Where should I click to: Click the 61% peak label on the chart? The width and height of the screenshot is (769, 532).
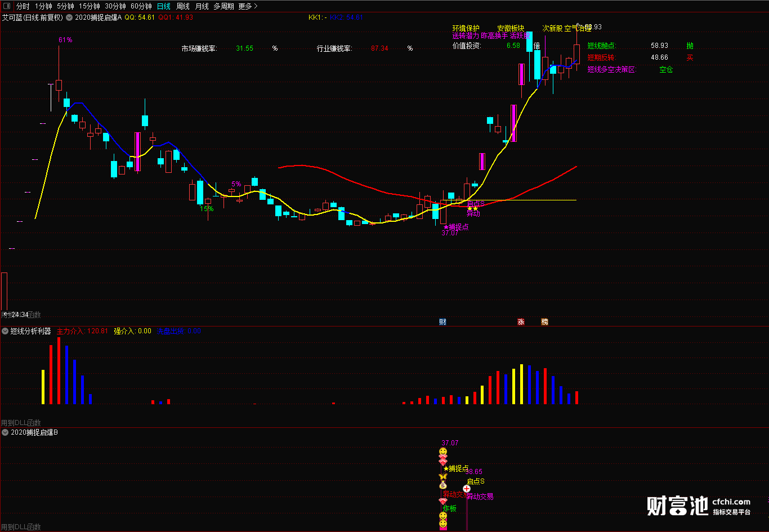pos(65,40)
